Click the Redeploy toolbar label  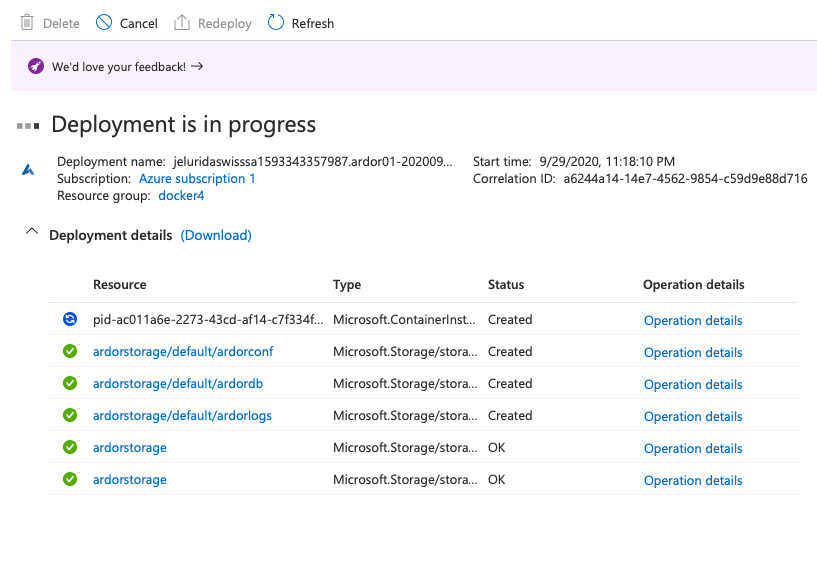point(225,23)
